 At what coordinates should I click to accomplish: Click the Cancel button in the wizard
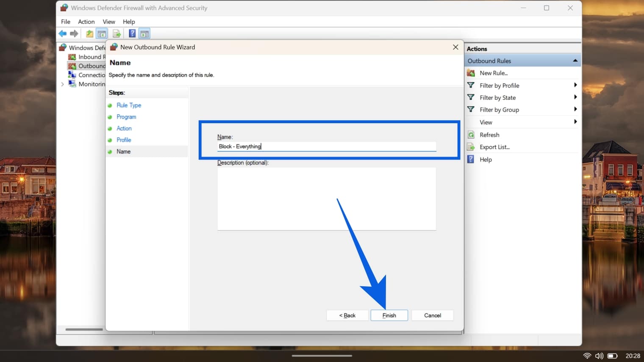433,315
